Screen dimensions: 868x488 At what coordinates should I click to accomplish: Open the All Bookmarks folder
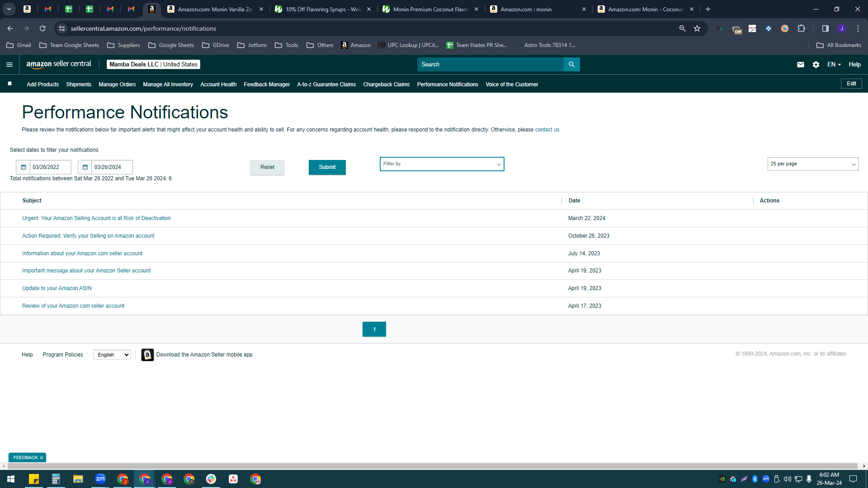[x=839, y=45]
